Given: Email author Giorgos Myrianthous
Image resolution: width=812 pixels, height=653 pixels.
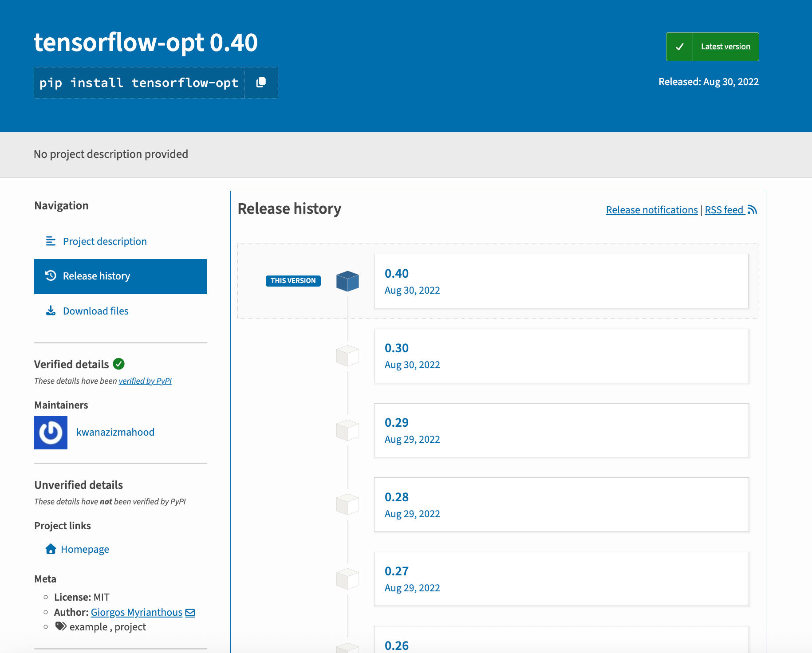Looking at the screenshot, I should point(137,612).
